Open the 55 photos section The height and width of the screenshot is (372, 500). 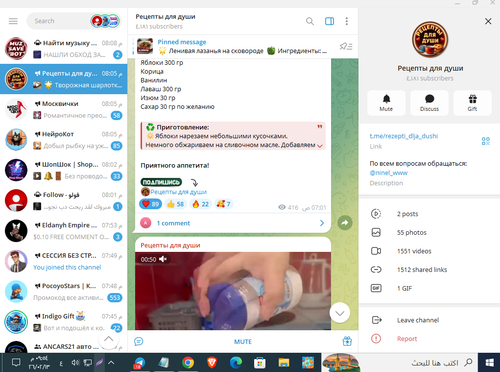coord(429,232)
